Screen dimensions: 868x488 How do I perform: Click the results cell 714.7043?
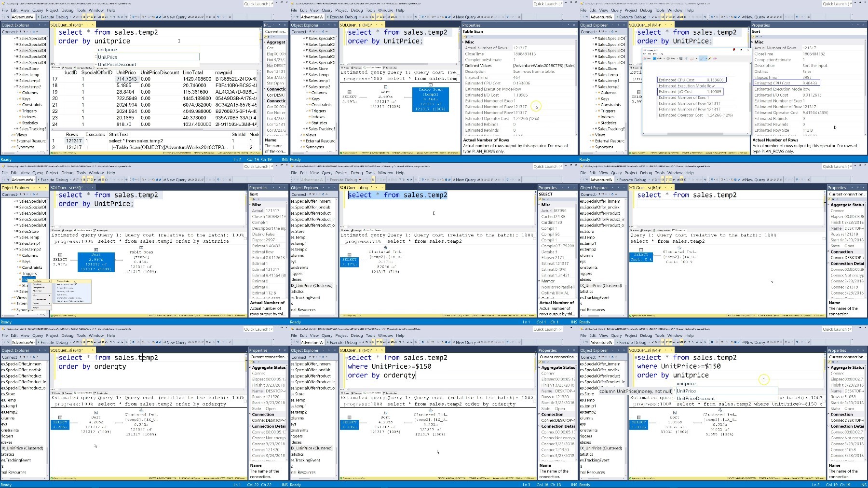127,79
